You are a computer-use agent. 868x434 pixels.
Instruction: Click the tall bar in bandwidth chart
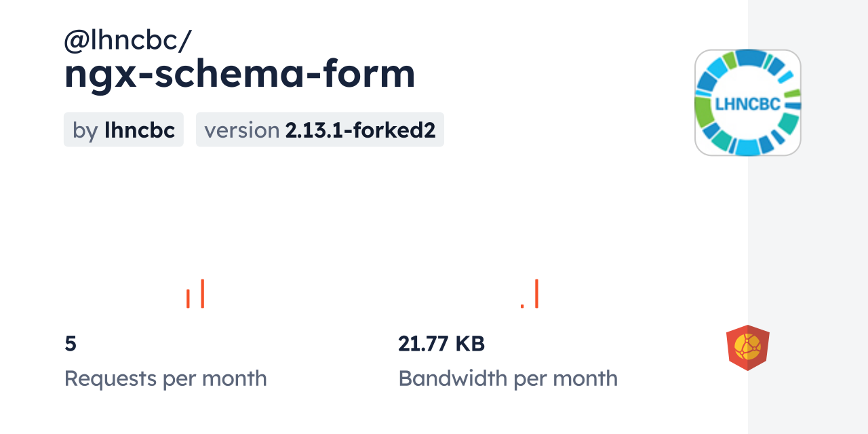536,294
